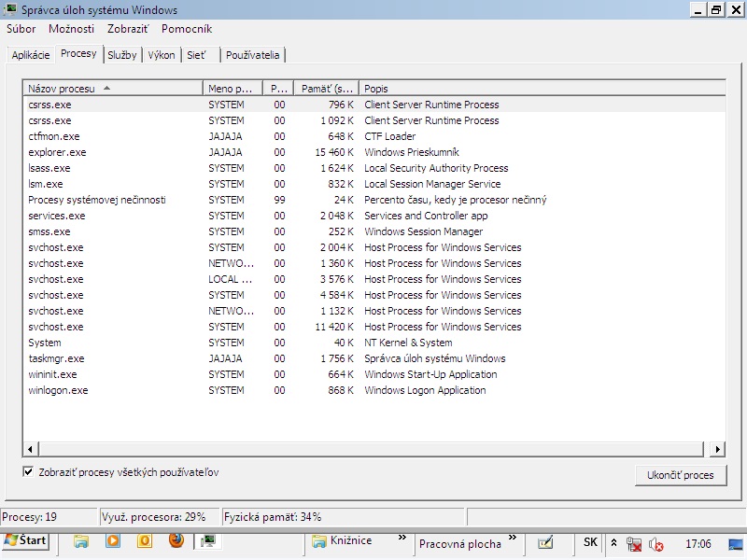The width and height of the screenshot is (747, 560).
Task: Sort by Pamäť column header
Action: (x=327, y=88)
